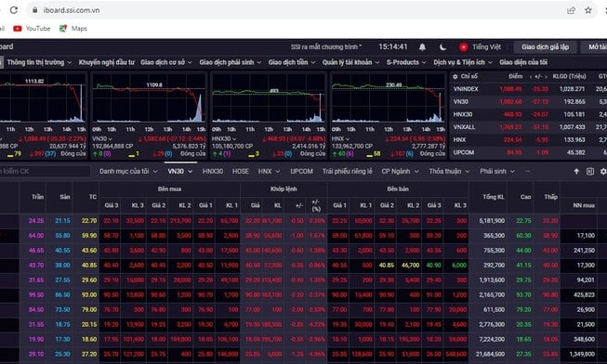The width and height of the screenshot is (607, 364).
Task: Open price board settings gear icon
Action: point(603,171)
